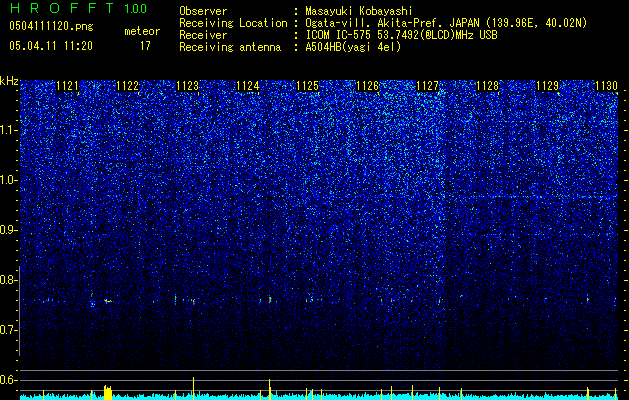Select the filename 0504111120.png
The image size is (629, 400).
coord(51,26)
